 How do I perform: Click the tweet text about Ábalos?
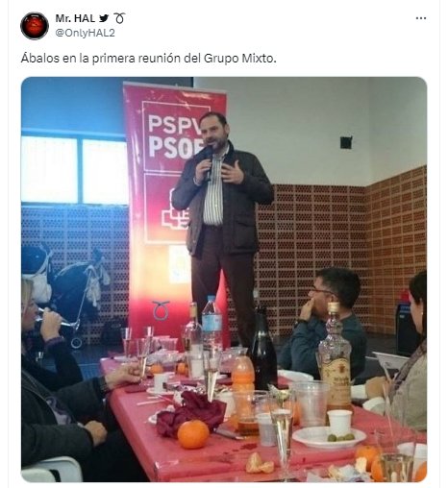click(148, 59)
